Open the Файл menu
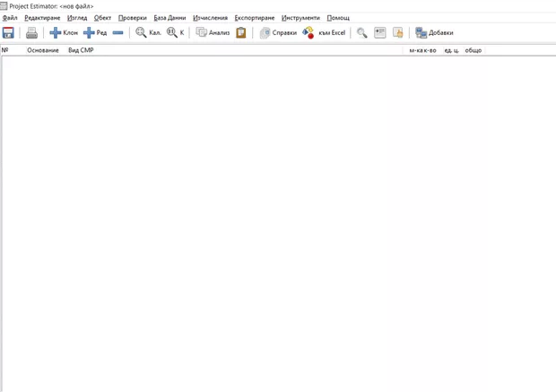 pos(10,18)
